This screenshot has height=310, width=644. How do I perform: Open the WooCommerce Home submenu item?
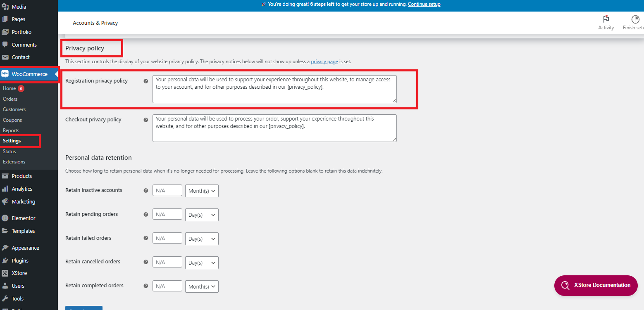9,88
